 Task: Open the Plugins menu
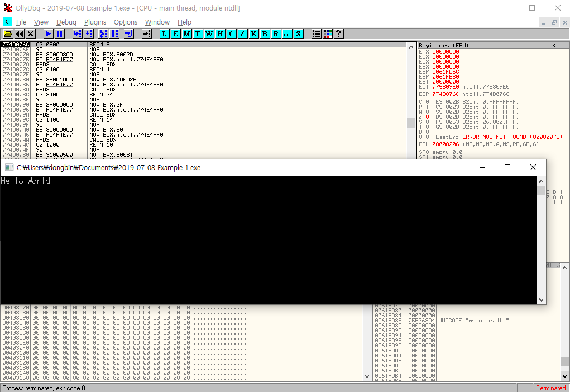pos(95,22)
